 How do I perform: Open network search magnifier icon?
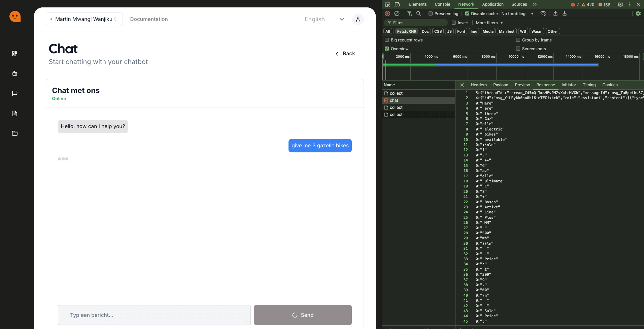418,13
